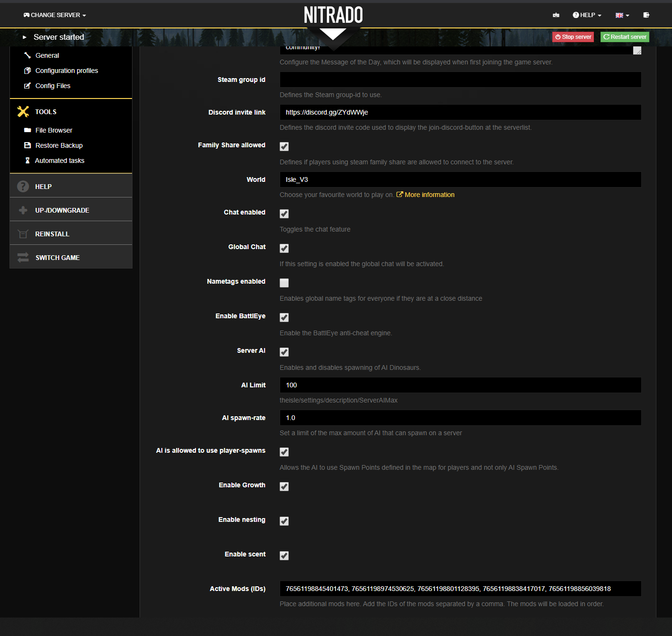
Task: Click the keyboard icon in top bar
Action: (556, 15)
